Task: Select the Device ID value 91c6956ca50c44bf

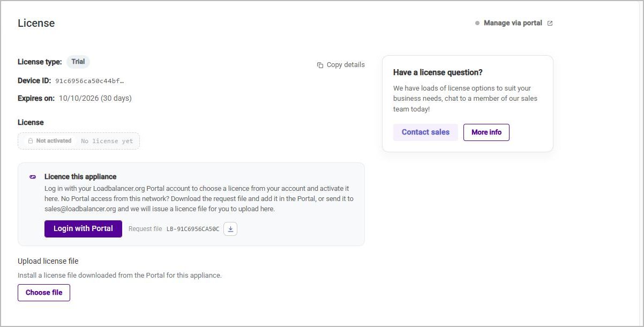Action: tap(89, 81)
